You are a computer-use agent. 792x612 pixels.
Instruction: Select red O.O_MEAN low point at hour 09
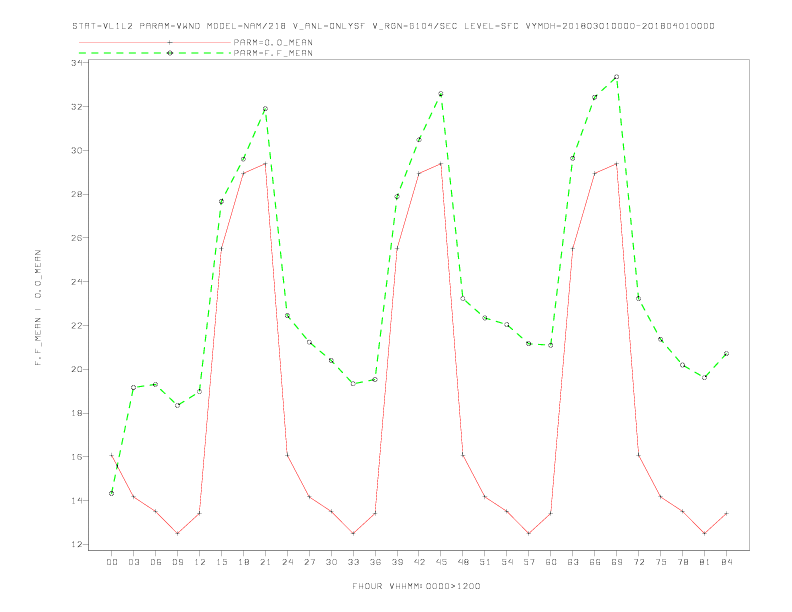[177, 533]
